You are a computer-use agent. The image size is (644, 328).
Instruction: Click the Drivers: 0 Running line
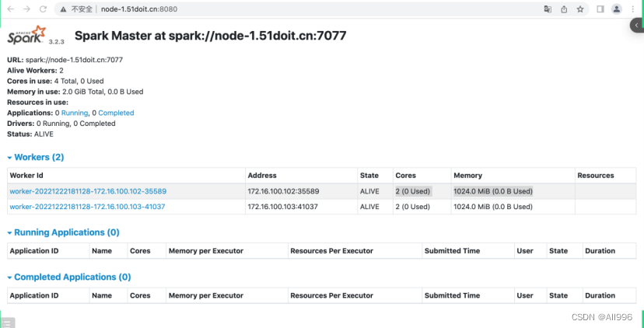[x=61, y=124]
